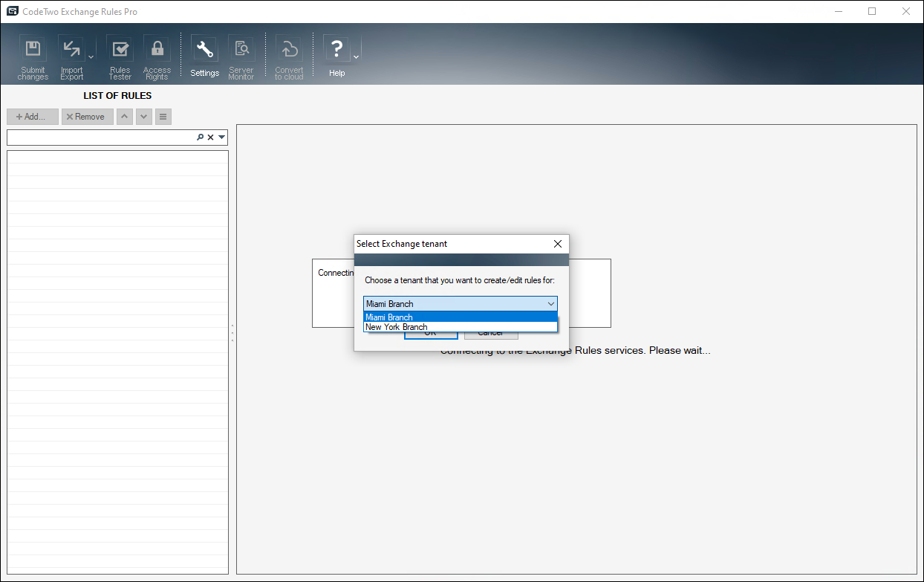Maximize the CodeTwo Exchange Rules Pro window
The image size is (924, 582).
[x=872, y=12]
